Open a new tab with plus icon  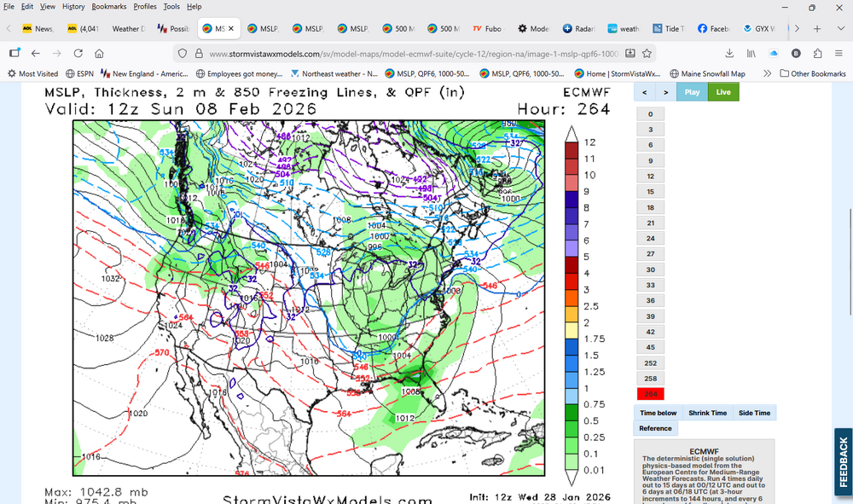tap(816, 28)
